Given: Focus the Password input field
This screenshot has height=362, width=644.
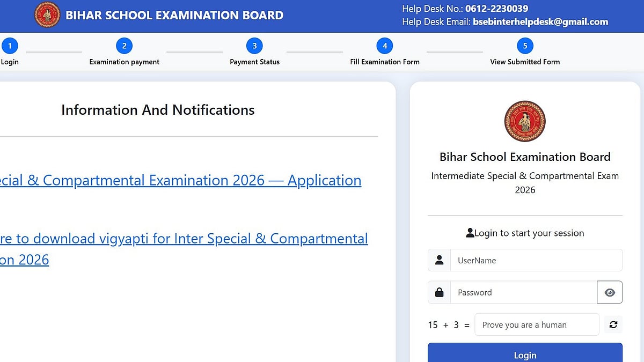Looking at the screenshot, I should coord(523,292).
